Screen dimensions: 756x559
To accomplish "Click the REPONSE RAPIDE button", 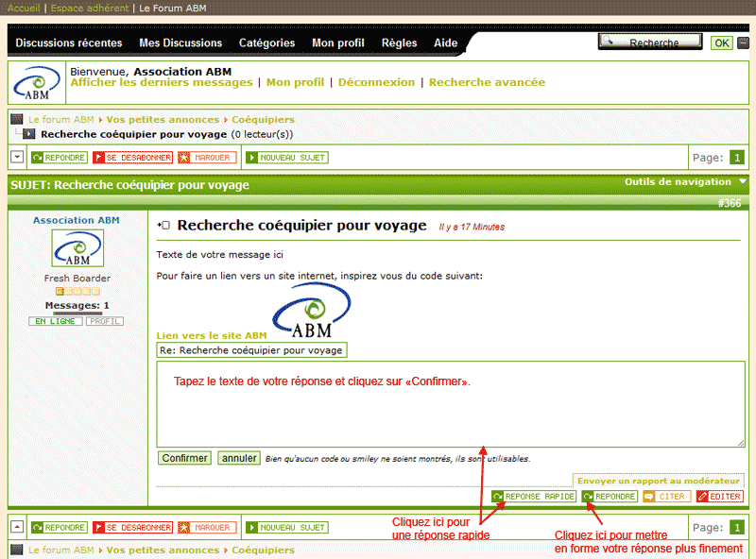I will (x=533, y=497).
